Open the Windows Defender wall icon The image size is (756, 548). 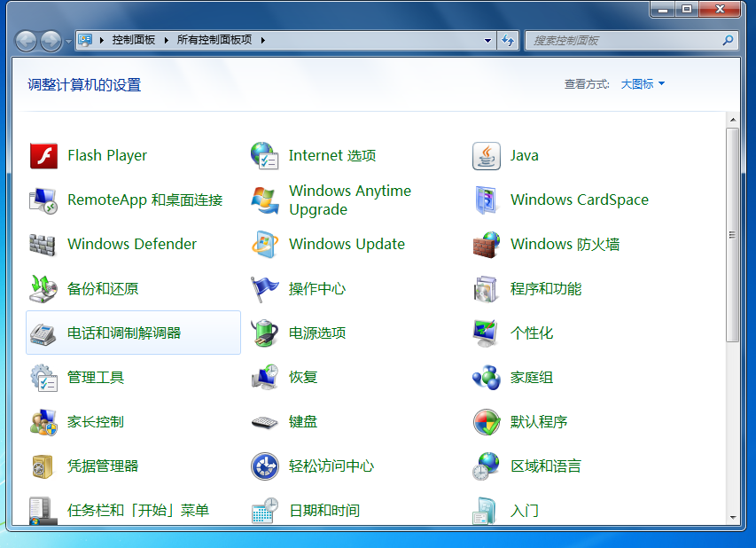pyautogui.click(x=43, y=245)
